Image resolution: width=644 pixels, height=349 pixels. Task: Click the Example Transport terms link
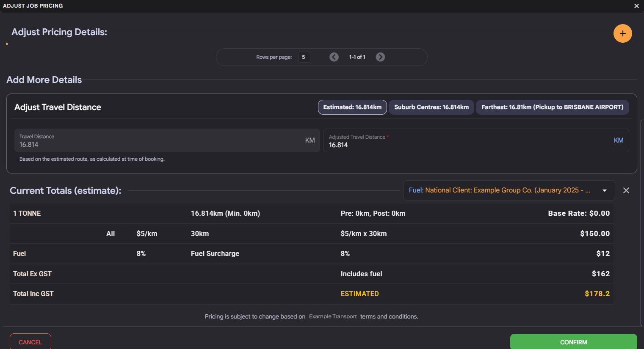tap(333, 316)
